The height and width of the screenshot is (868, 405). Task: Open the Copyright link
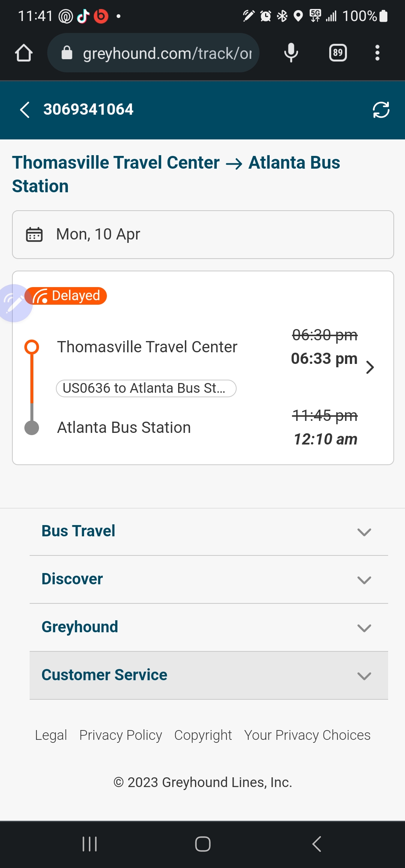[x=203, y=735]
